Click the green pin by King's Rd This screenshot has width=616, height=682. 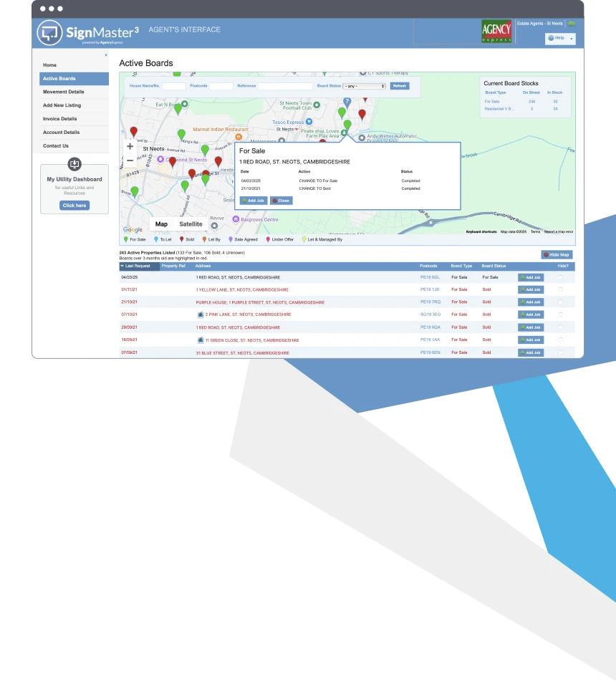[x=181, y=135]
